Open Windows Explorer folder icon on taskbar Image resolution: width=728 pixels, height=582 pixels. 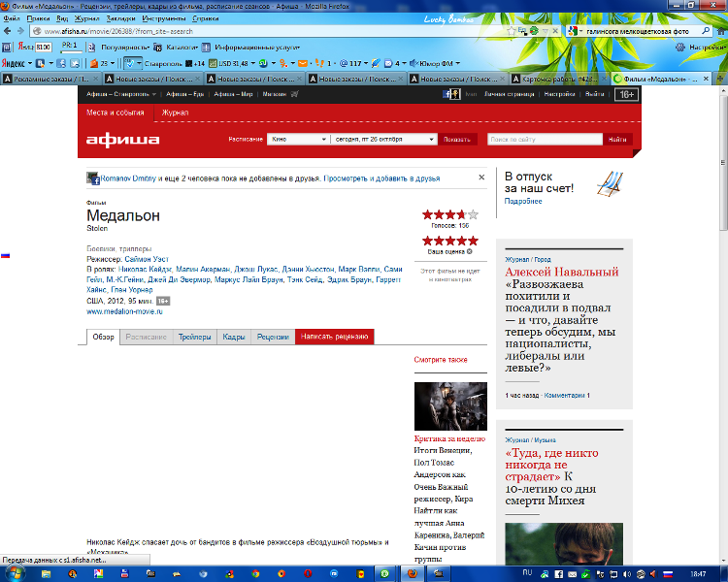coord(46,574)
